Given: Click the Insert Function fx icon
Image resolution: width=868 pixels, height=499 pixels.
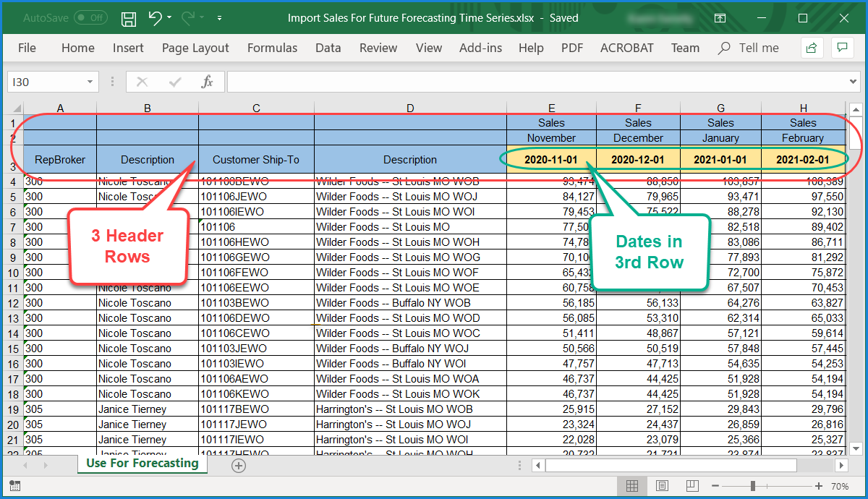Looking at the screenshot, I should tap(207, 82).
